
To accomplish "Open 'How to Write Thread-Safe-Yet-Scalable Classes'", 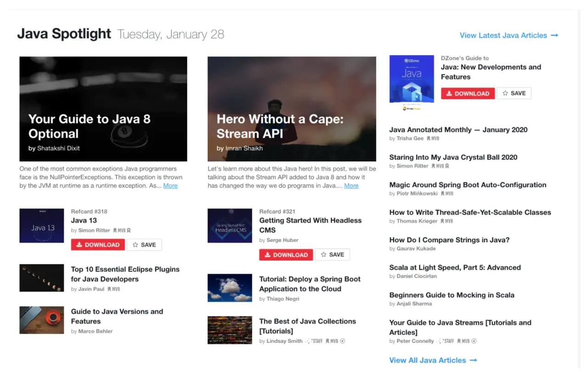I will tap(470, 213).
